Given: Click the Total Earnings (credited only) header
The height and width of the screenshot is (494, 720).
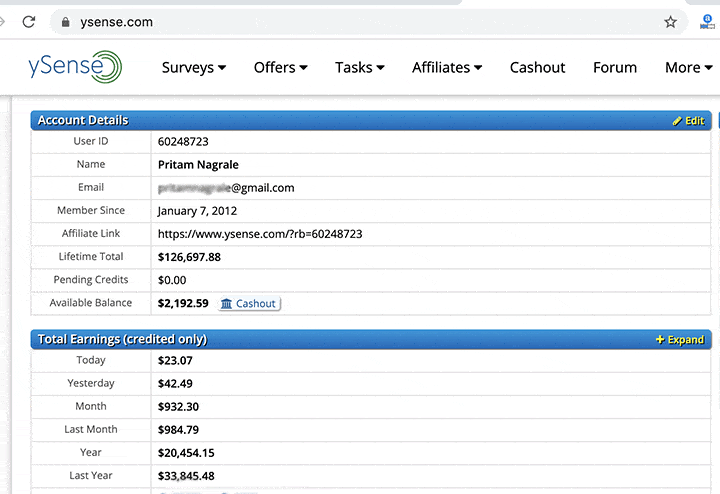Looking at the screenshot, I should point(371,339).
